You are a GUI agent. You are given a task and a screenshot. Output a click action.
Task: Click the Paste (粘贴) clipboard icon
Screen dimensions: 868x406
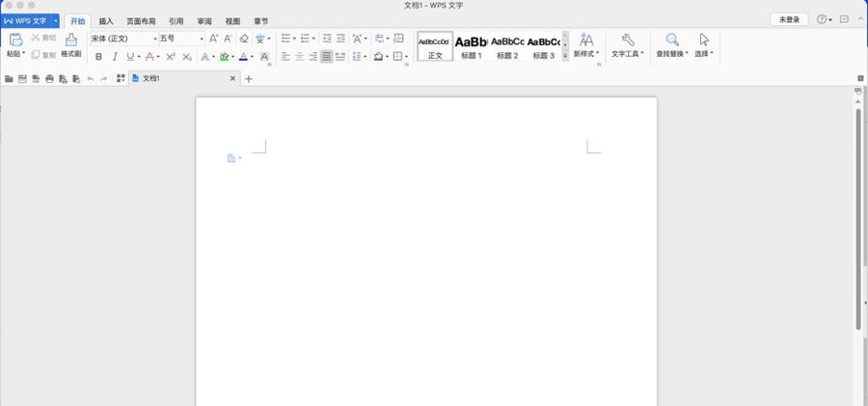pos(15,41)
